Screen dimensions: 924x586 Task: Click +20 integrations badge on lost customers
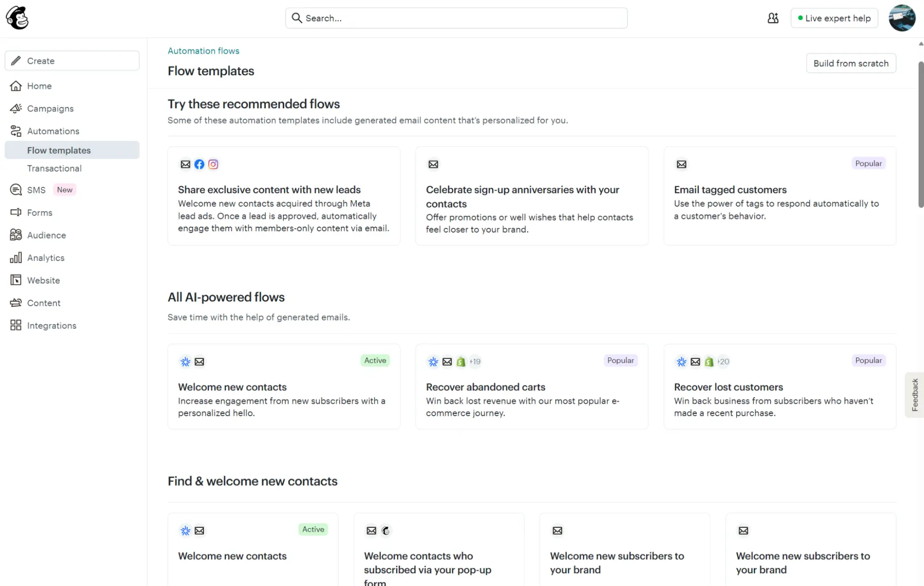pyautogui.click(x=723, y=362)
